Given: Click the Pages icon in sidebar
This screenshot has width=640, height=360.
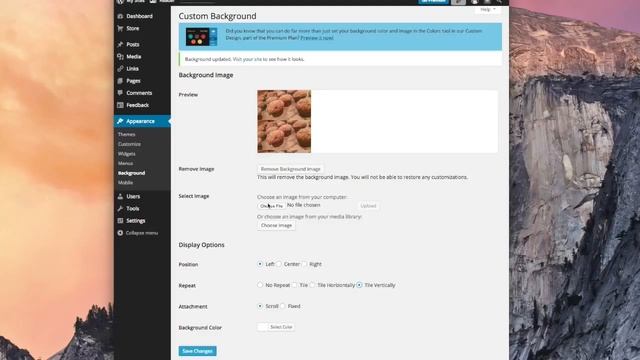Looking at the screenshot, I should pyautogui.click(x=120, y=81).
